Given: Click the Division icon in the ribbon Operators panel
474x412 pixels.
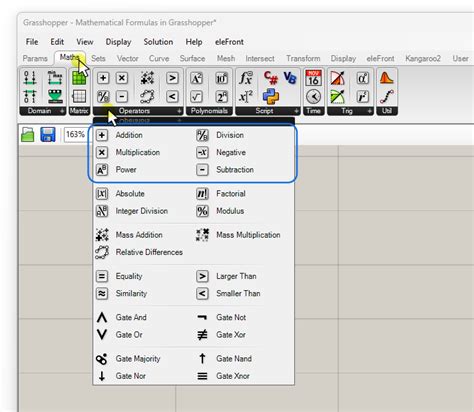Looking at the screenshot, I should (x=103, y=97).
